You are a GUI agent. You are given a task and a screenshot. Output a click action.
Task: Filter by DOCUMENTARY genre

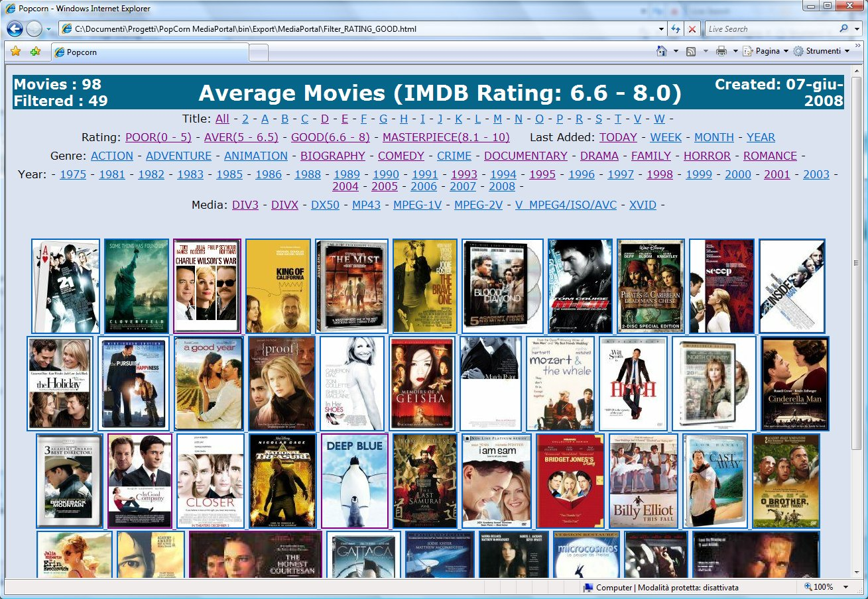(x=526, y=156)
